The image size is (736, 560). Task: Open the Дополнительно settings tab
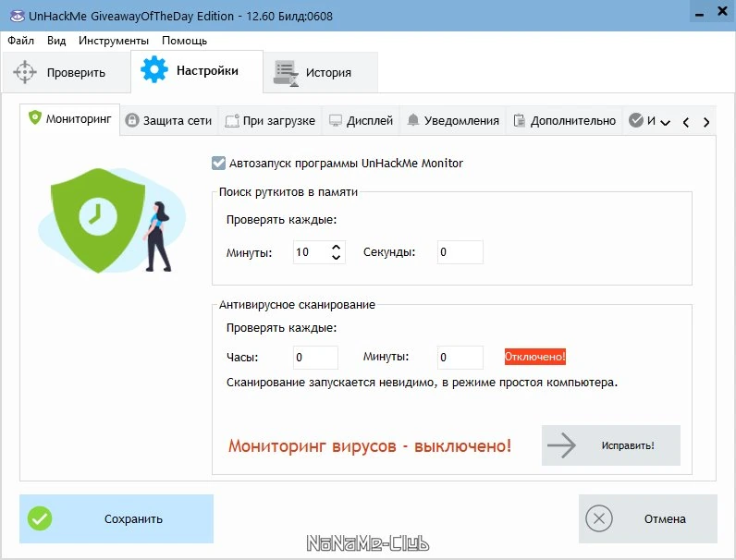(565, 120)
